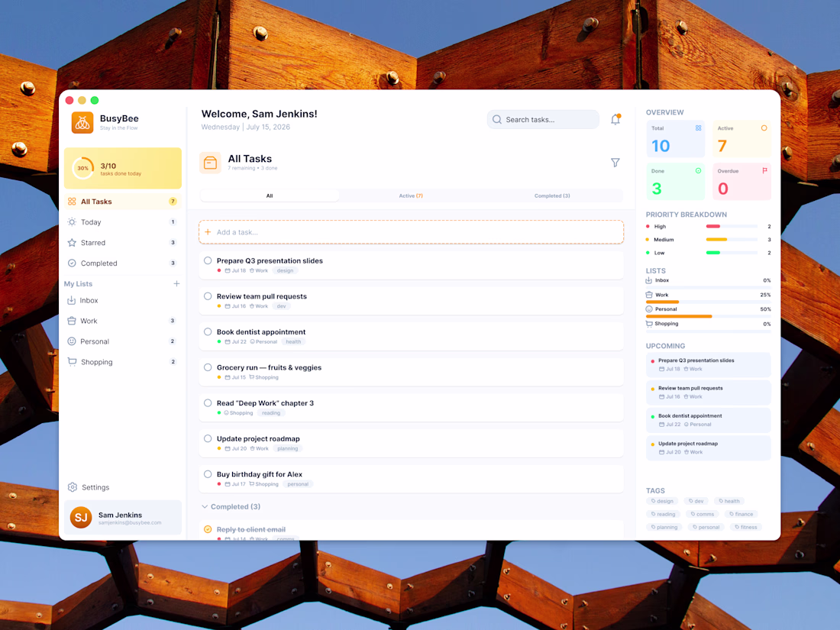Click the Personal icon in Lists overview

[x=649, y=309]
